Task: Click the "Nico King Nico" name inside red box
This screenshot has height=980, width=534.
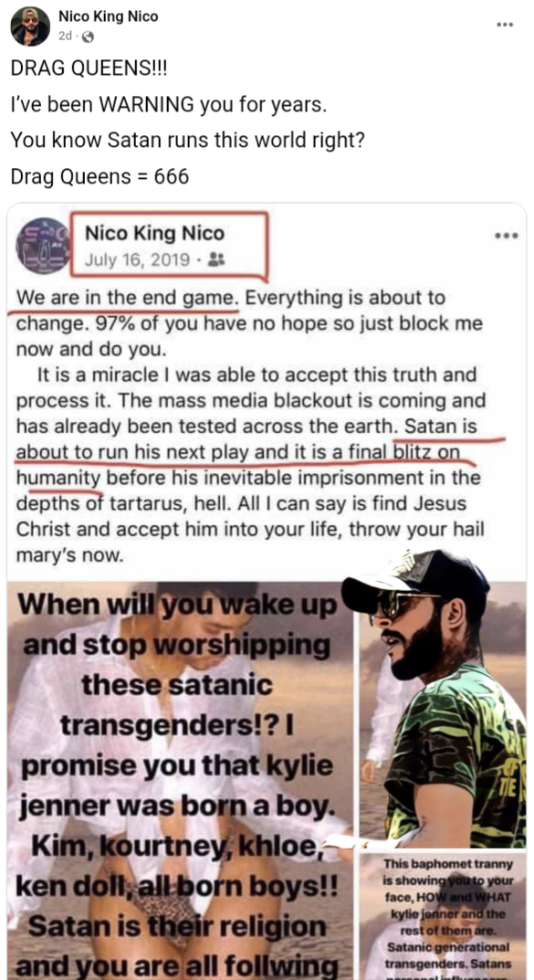Action: coord(154,234)
